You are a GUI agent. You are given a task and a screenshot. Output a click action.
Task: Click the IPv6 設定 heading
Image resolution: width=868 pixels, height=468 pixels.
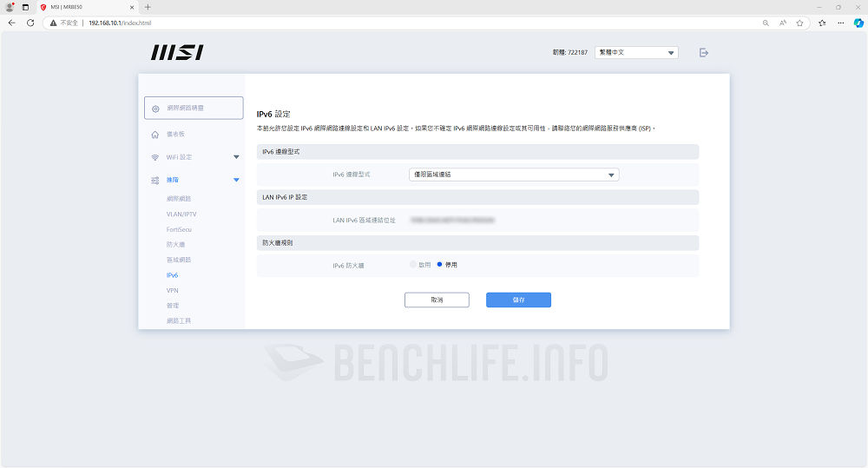tap(273, 114)
